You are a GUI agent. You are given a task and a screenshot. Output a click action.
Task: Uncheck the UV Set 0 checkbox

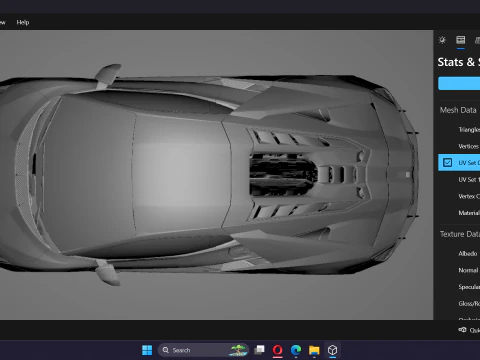pos(447,163)
